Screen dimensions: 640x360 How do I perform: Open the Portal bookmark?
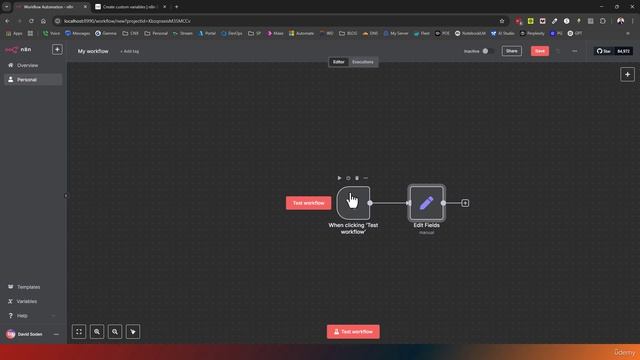tap(207, 33)
